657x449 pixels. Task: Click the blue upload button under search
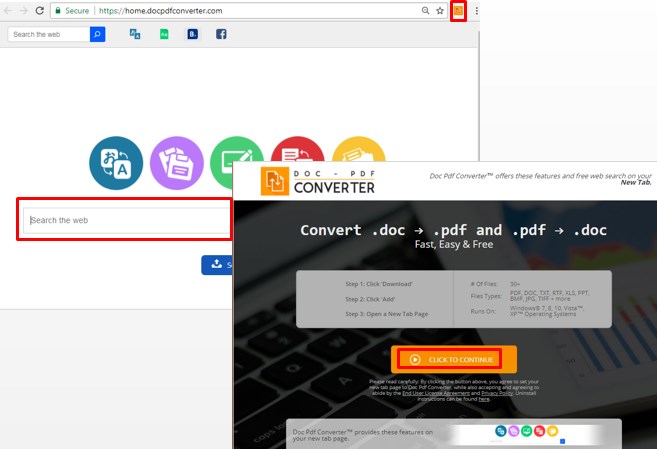[x=217, y=265]
